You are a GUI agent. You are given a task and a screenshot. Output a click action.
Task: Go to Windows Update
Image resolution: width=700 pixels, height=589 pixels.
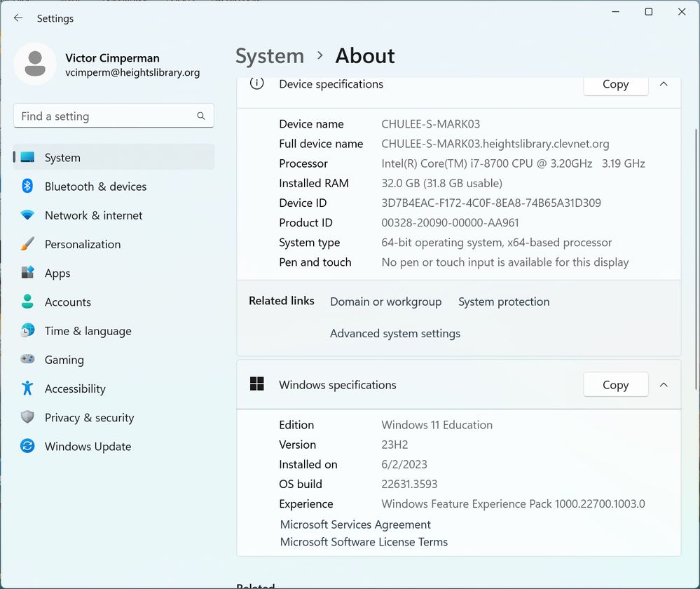[x=88, y=447]
